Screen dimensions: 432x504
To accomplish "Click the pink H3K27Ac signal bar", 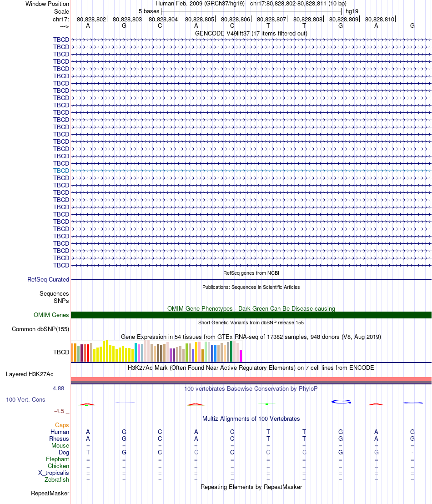I will coord(251,379).
